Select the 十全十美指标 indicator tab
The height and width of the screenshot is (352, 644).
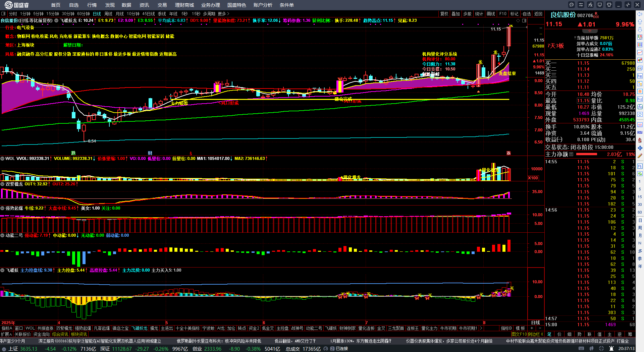[x=187, y=328]
